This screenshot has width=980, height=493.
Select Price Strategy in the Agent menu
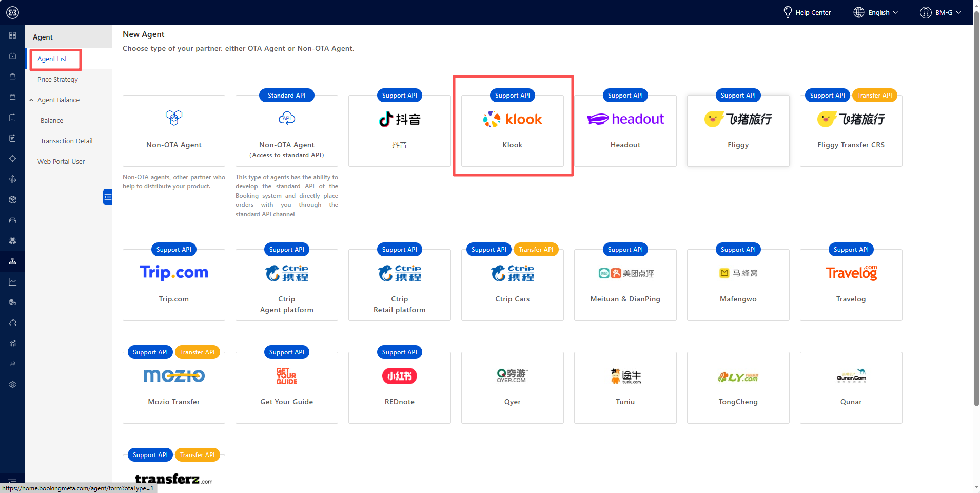(57, 80)
